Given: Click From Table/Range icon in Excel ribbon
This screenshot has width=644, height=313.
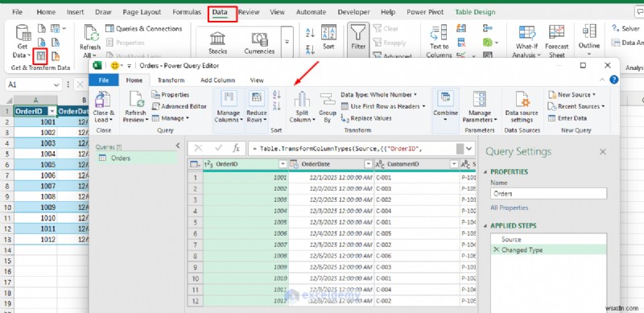Looking at the screenshot, I should [41, 56].
